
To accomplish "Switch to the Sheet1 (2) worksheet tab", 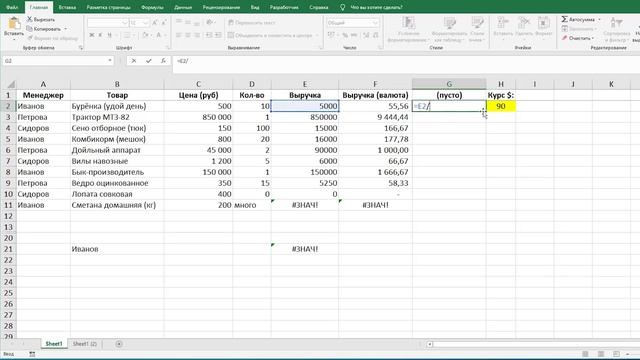I will coord(85,344).
